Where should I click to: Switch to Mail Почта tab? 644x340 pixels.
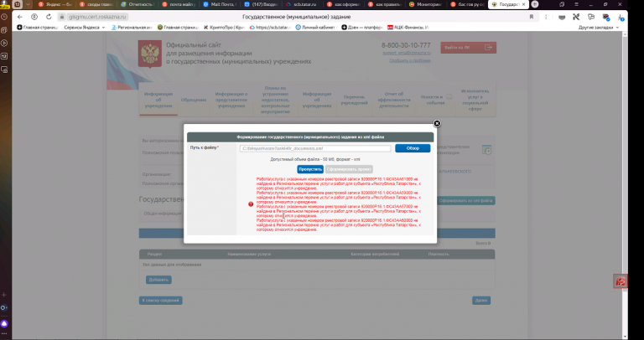(x=220, y=4)
